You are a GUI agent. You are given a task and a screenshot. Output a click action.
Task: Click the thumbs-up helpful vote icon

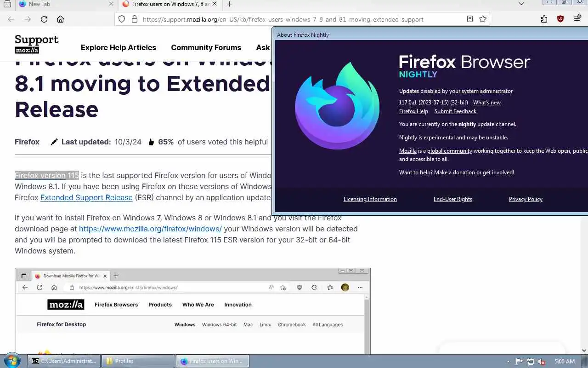pyautogui.click(x=151, y=142)
